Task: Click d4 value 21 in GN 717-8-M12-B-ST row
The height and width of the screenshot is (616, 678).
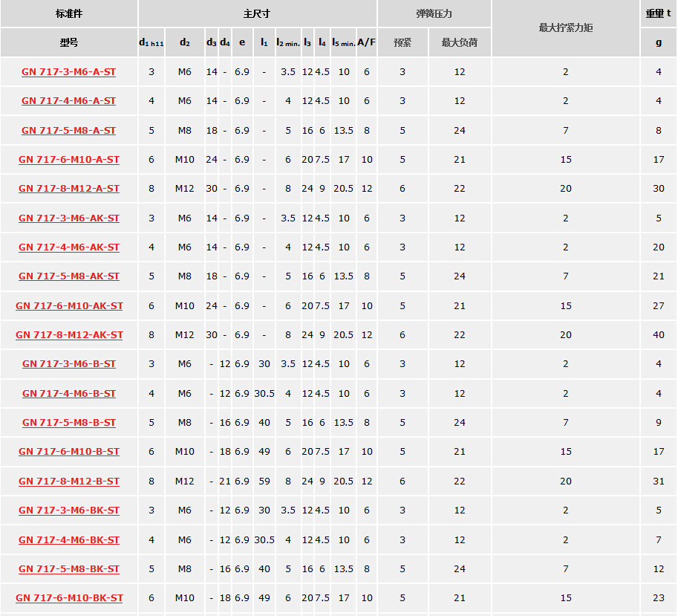Action: click(225, 481)
